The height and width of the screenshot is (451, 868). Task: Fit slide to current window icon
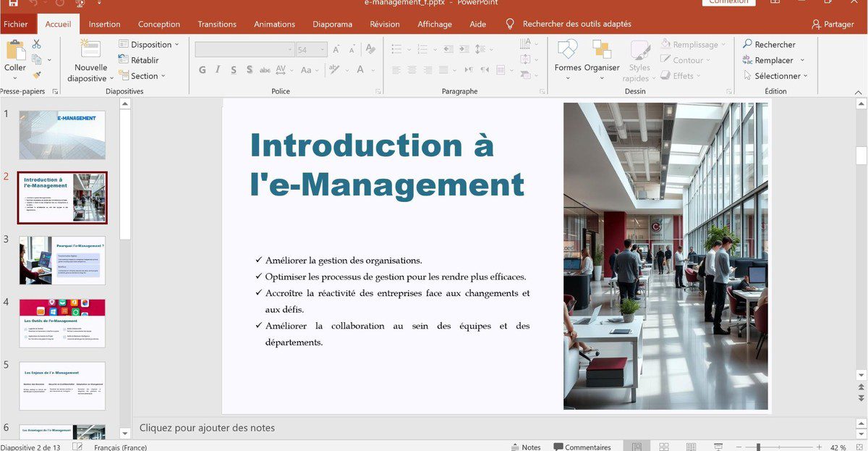859,447
